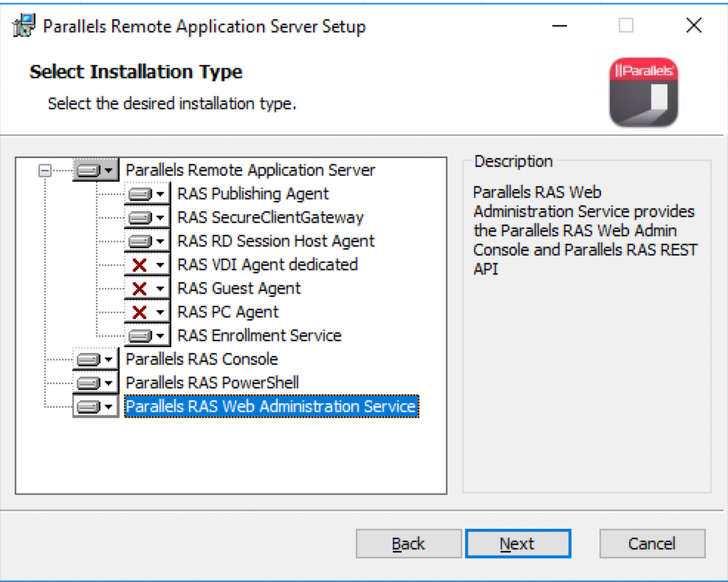The height and width of the screenshot is (582, 728).
Task: Open install option dropdown for RAS Web Administration Service
Action: 96,406
